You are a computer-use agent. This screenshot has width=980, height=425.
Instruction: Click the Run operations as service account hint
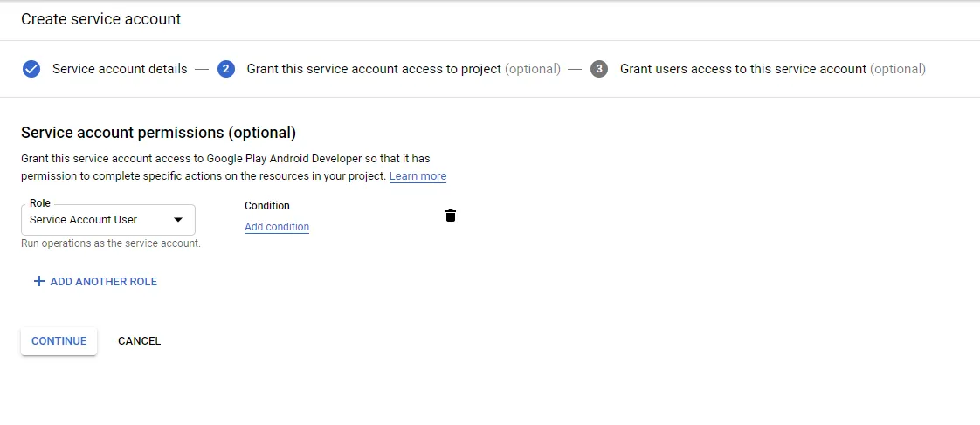(111, 243)
